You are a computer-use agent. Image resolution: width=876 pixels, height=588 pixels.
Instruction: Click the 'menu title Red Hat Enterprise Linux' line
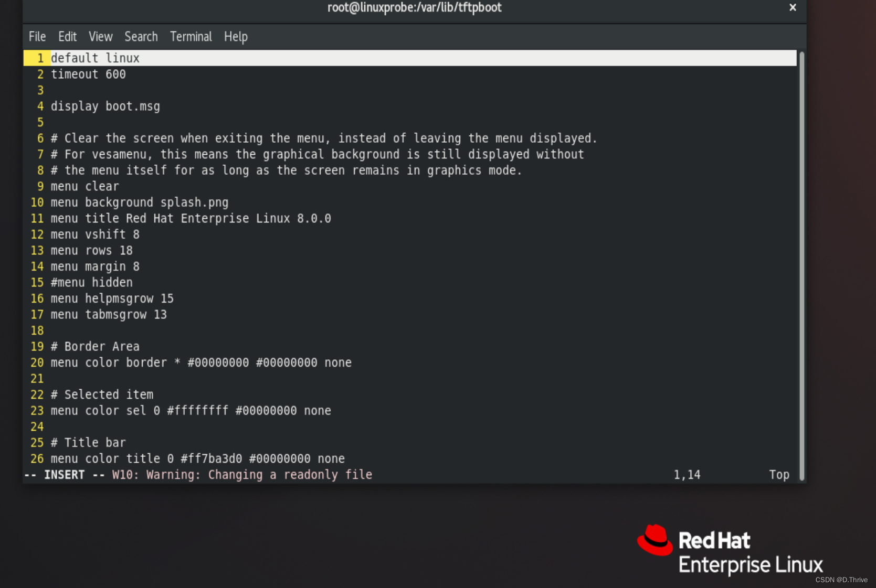click(x=191, y=218)
